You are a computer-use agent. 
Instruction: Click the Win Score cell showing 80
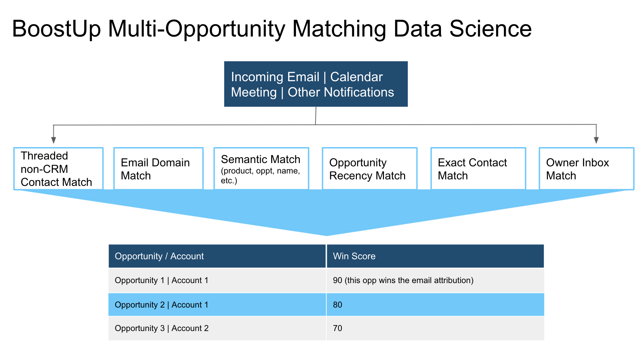(x=435, y=305)
